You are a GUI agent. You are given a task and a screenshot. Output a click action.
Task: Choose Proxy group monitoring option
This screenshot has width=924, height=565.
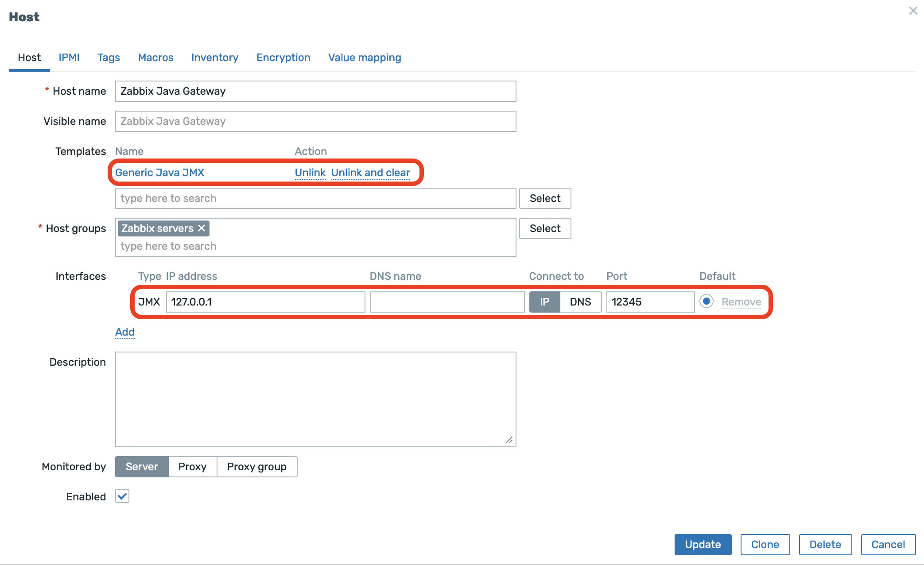pyautogui.click(x=256, y=467)
